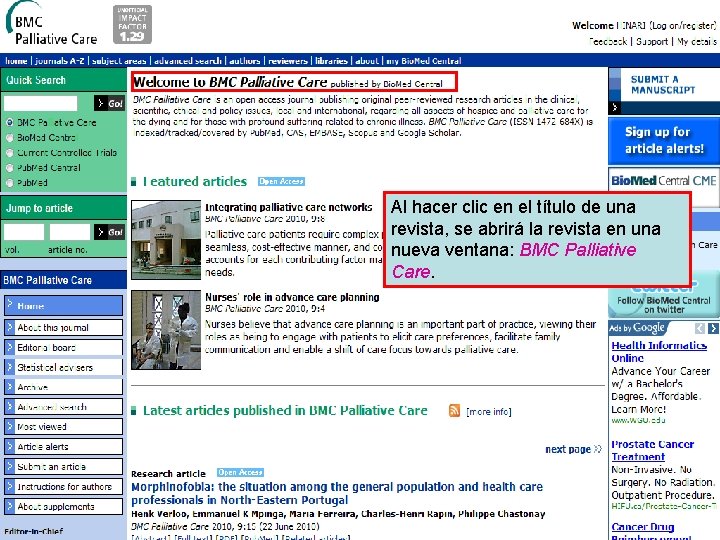The image size is (720, 540).
Task: Click Sign up for article alerts banner
Action: pyautogui.click(x=664, y=141)
